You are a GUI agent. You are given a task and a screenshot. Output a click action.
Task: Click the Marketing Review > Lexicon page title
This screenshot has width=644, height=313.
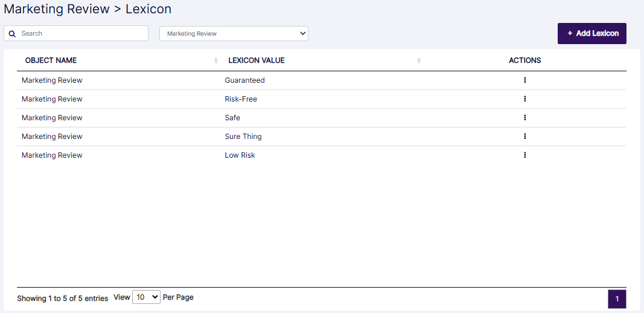[88, 8]
